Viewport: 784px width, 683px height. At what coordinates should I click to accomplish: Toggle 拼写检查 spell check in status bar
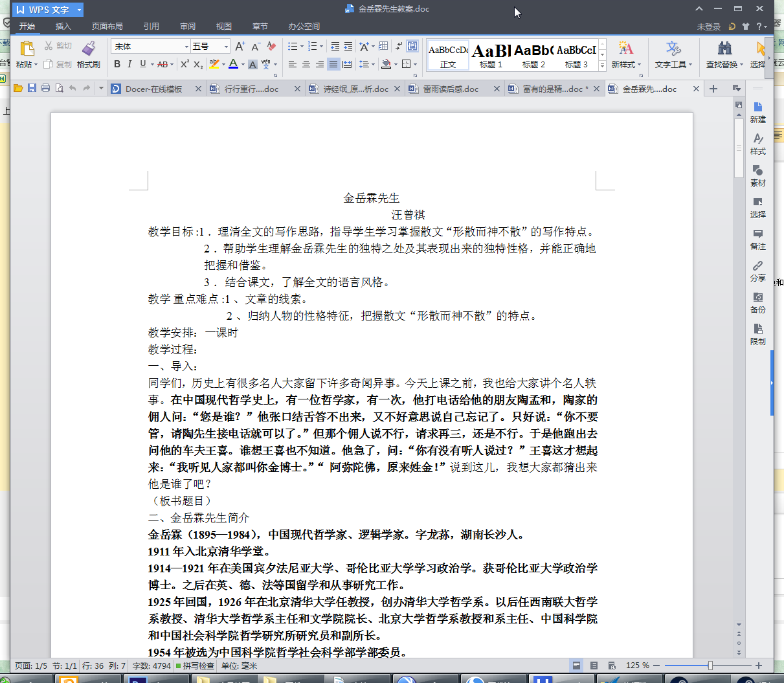(x=196, y=666)
